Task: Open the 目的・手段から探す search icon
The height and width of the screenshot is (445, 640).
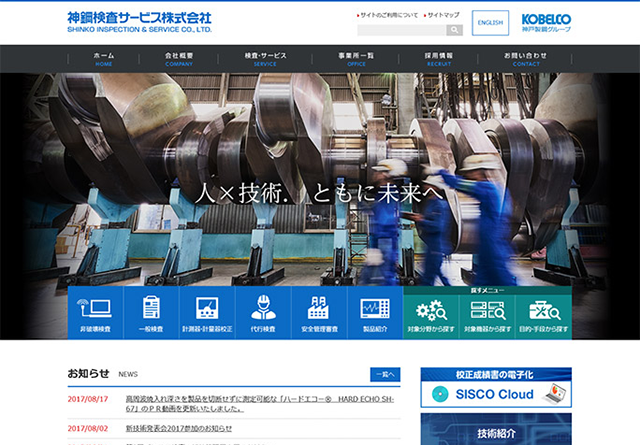Action: pos(543,315)
